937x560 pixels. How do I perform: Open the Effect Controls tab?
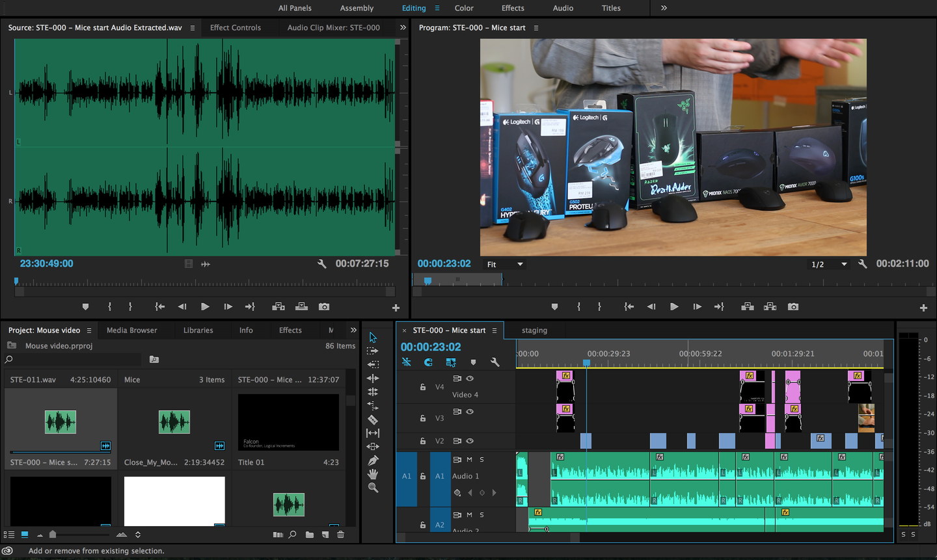[x=236, y=27]
